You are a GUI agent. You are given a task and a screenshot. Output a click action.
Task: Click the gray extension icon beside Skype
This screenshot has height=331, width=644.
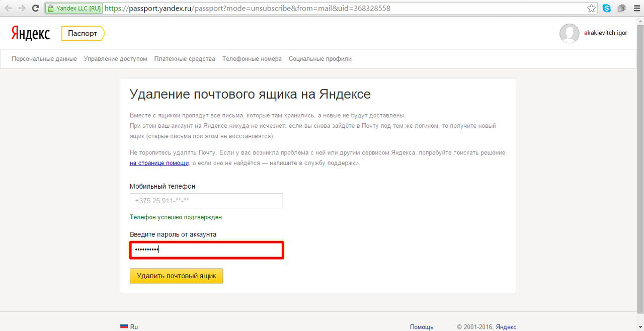click(621, 9)
